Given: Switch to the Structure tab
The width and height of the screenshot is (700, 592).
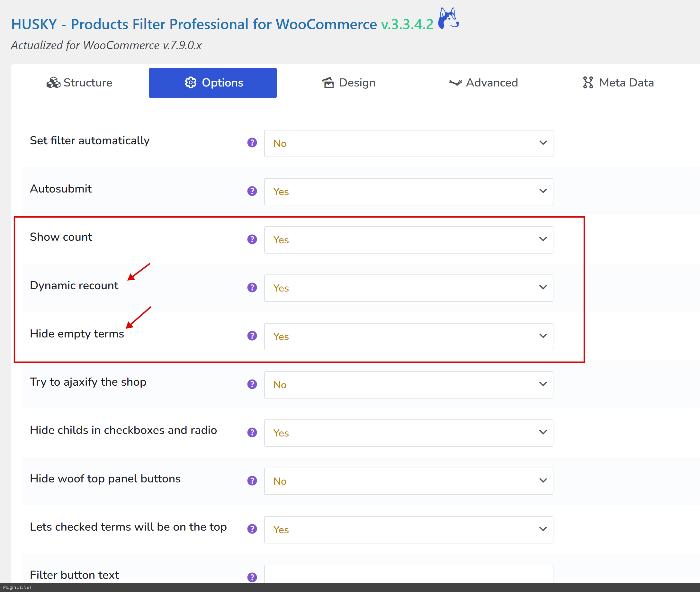Looking at the screenshot, I should click(79, 83).
